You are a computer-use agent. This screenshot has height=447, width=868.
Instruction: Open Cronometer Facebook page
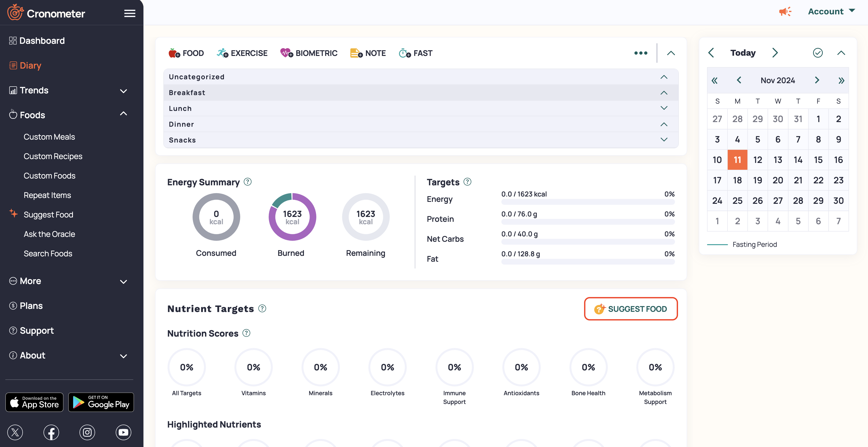pos(51,432)
